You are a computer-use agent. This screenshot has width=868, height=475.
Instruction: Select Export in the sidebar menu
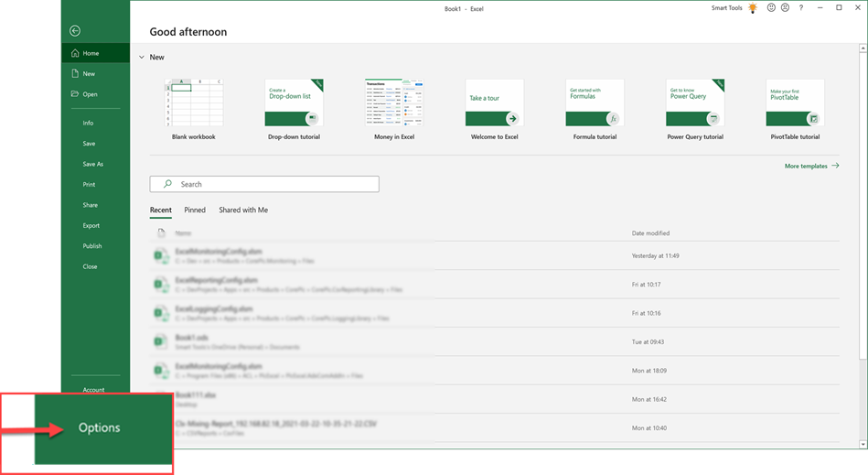click(91, 226)
